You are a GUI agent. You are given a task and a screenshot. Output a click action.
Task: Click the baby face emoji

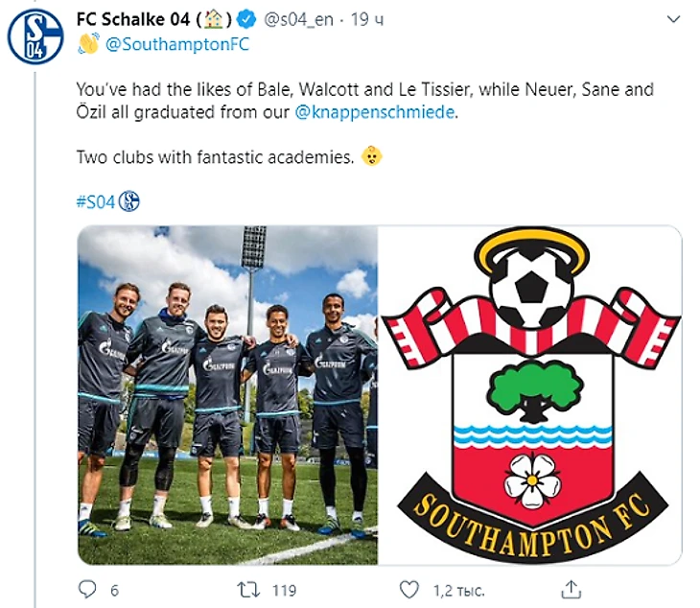(371, 156)
